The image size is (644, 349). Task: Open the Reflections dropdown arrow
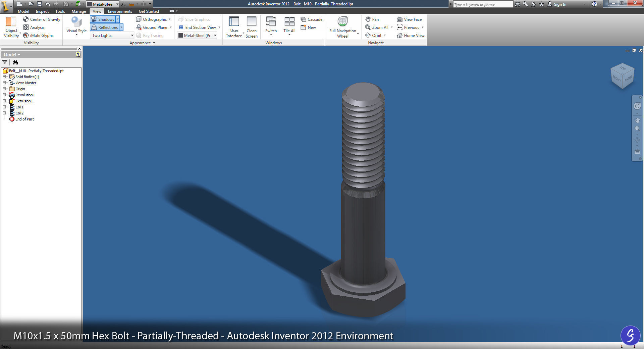pyautogui.click(x=121, y=28)
